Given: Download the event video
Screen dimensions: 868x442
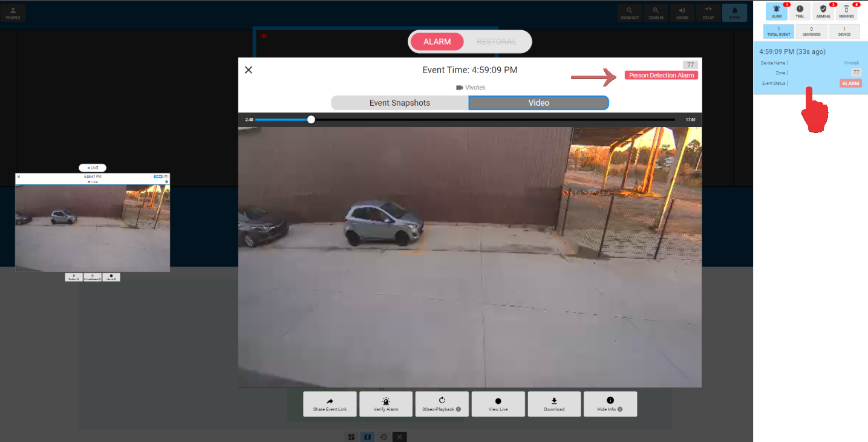Looking at the screenshot, I should click(554, 404).
